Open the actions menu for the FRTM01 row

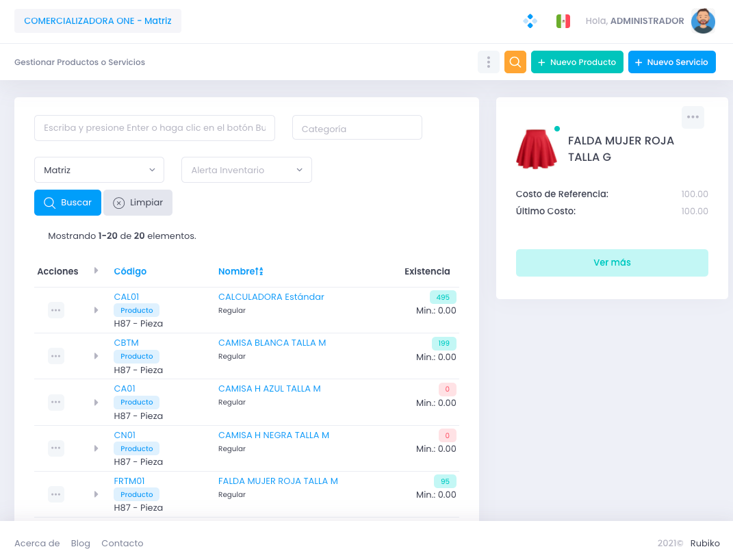click(x=55, y=494)
